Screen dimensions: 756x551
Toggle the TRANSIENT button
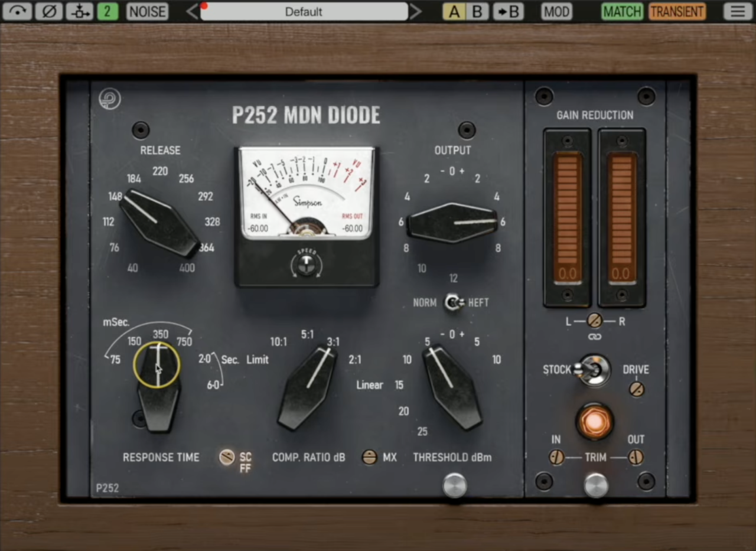(677, 11)
